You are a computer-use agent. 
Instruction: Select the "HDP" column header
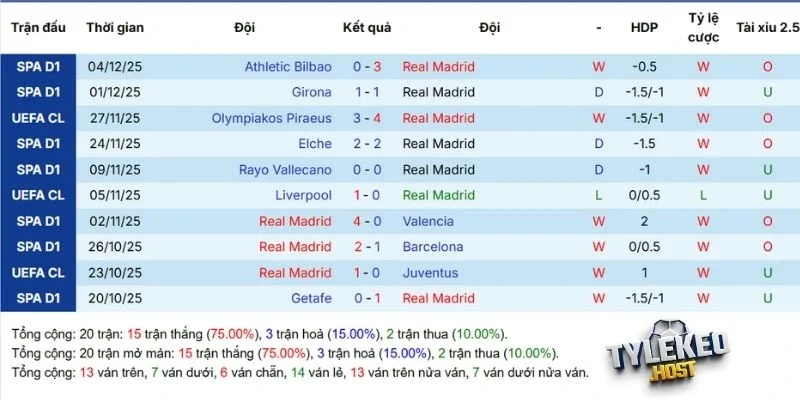[644, 27]
